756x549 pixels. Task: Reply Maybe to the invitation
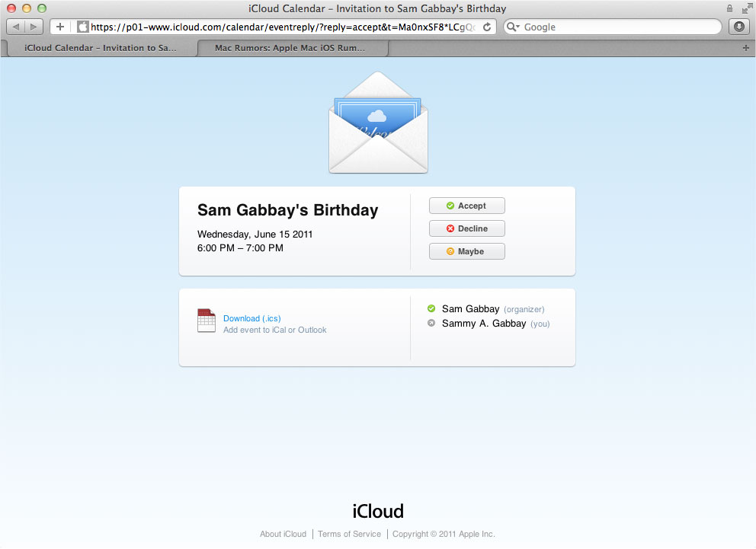pyautogui.click(x=466, y=251)
